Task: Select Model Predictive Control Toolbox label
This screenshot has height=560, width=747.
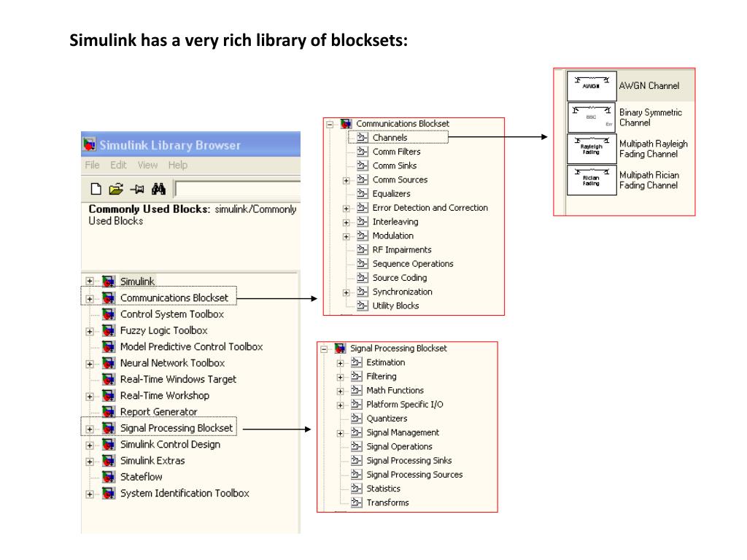Action: (192, 346)
